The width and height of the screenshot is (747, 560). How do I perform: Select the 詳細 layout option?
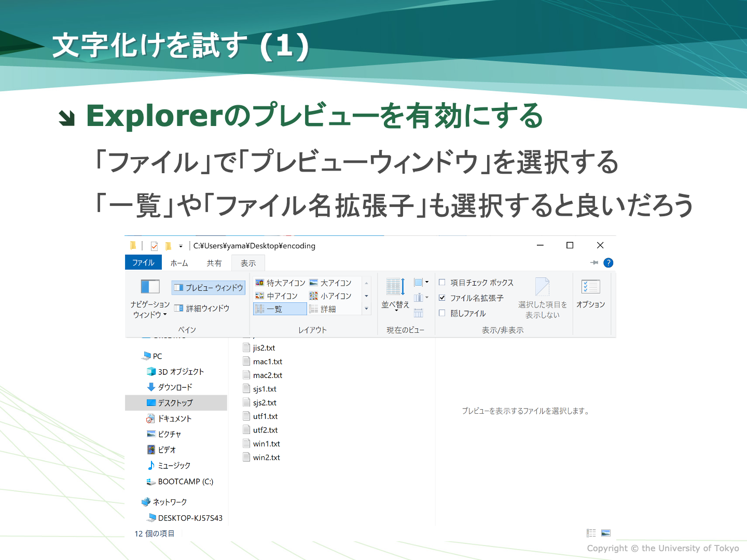tap(323, 309)
